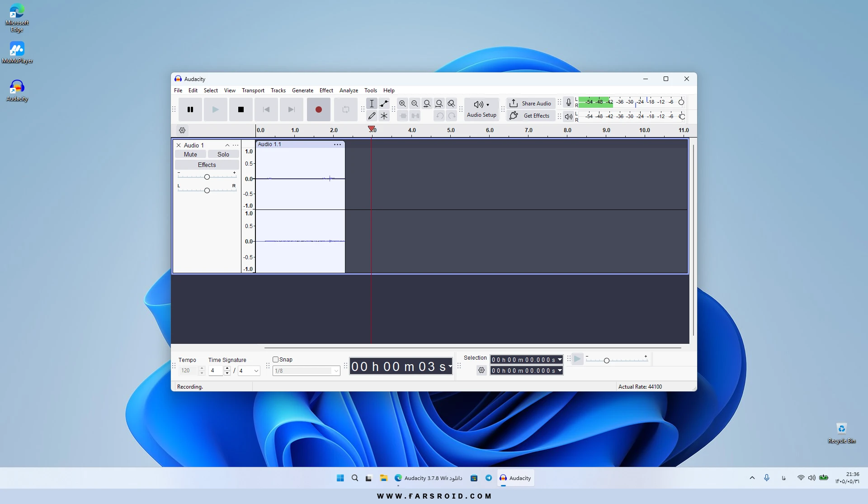Viewport: 868px width, 504px height.
Task: Solo the Audio 1 track
Action: 223,154
